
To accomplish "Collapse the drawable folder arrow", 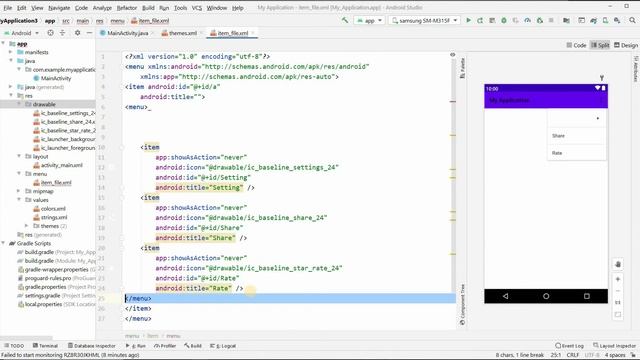I will [x=19, y=104].
